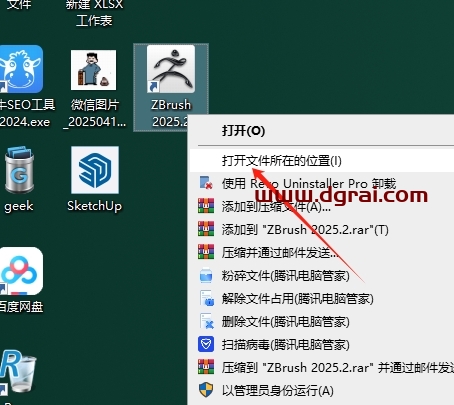Select the SketchUp desktop icon
This screenshot has height=405, width=454.
pyautogui.click(x=95, y=179)
